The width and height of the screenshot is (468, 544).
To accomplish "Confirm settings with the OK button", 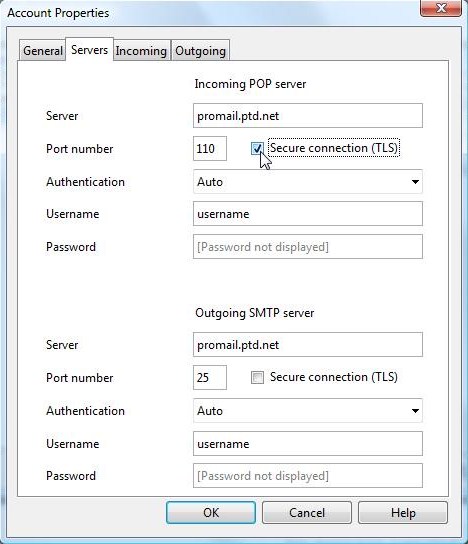I will [211, 512].
